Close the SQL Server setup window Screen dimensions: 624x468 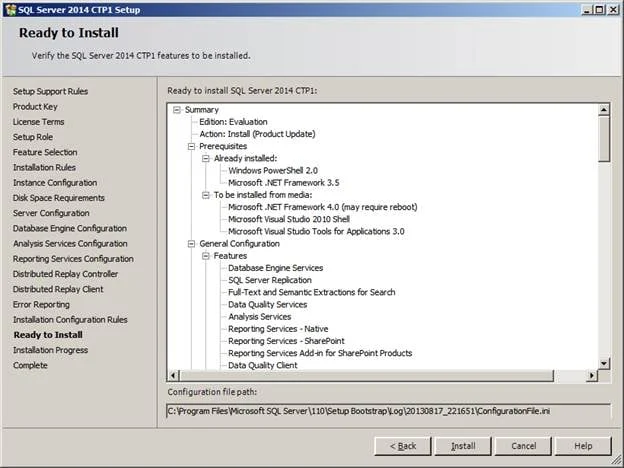(613, 10)
